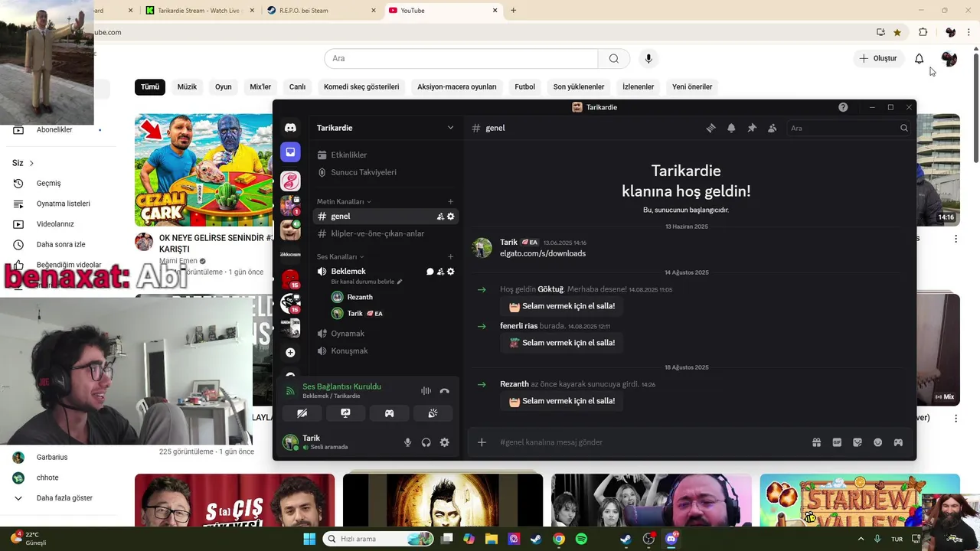Open Discord help question mark icon

(843, 107)
